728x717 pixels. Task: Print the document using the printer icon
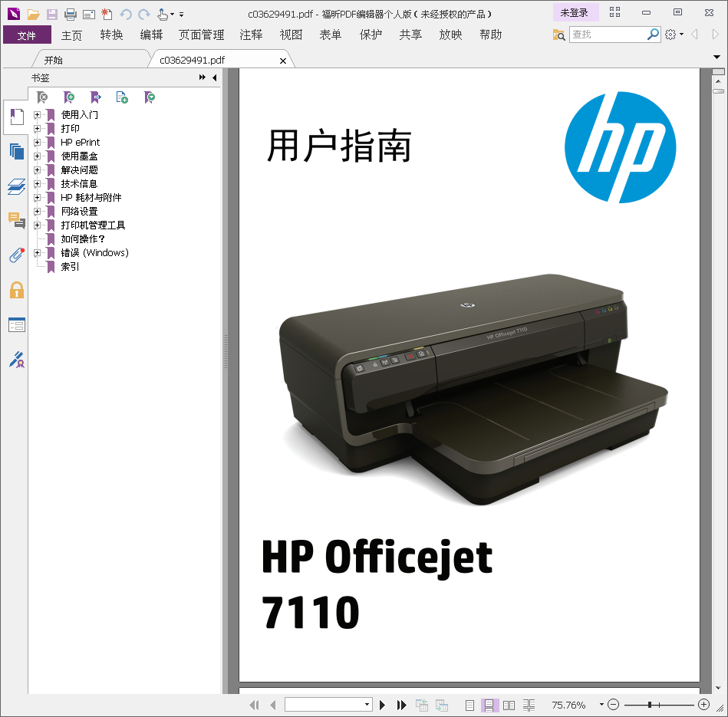[71, 15]
